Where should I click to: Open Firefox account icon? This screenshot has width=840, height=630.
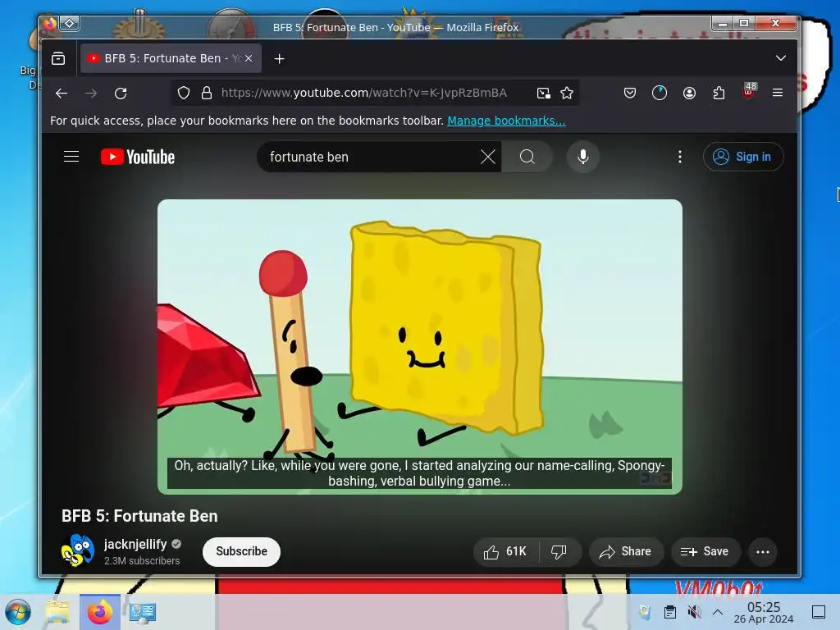(689, 94)
